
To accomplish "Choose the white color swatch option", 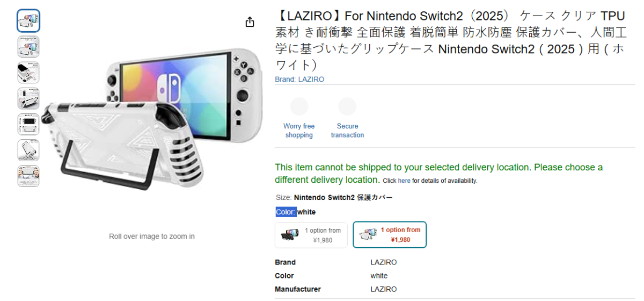I will point(390,235).
